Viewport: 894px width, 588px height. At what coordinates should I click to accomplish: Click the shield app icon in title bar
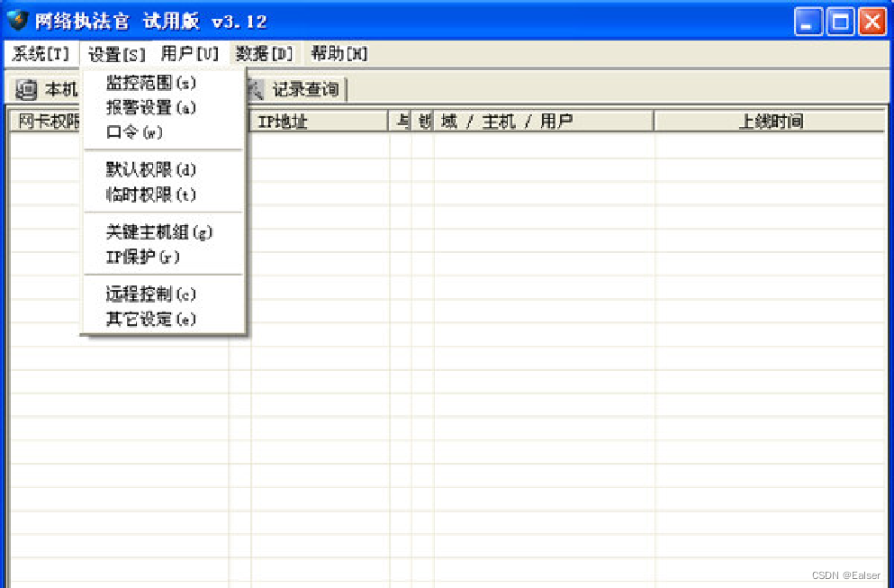[17, 21]
